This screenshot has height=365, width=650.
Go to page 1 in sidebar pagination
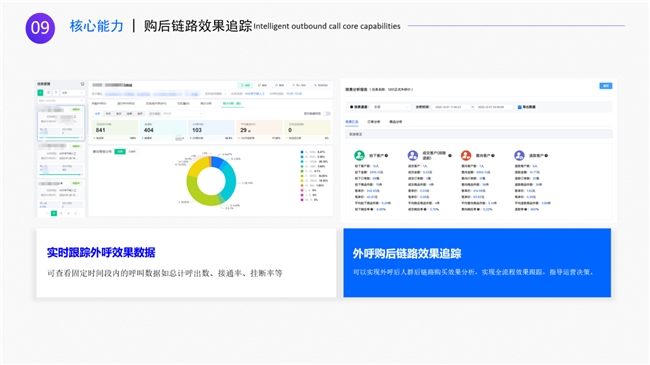click(x=54, y=213)
